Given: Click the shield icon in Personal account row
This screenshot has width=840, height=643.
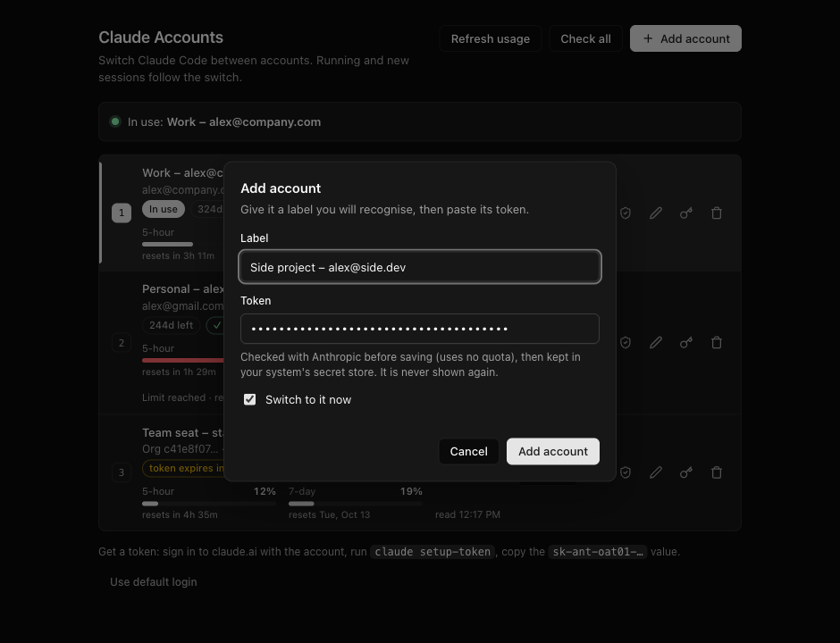Looking at the screenshot, I should click(x=626, y=343).
